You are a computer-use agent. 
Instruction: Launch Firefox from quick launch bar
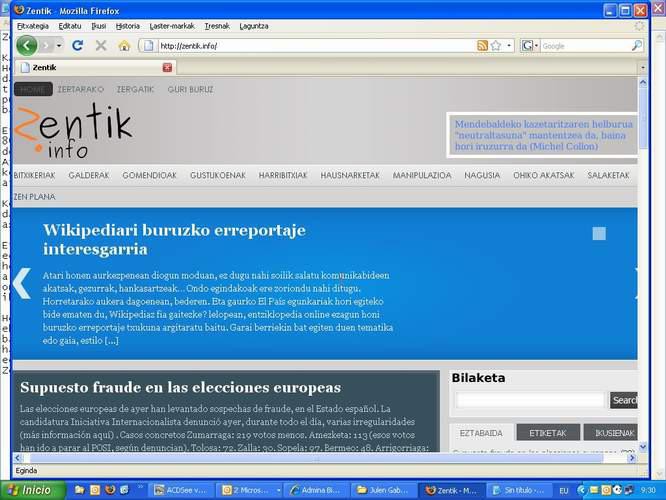110,490
